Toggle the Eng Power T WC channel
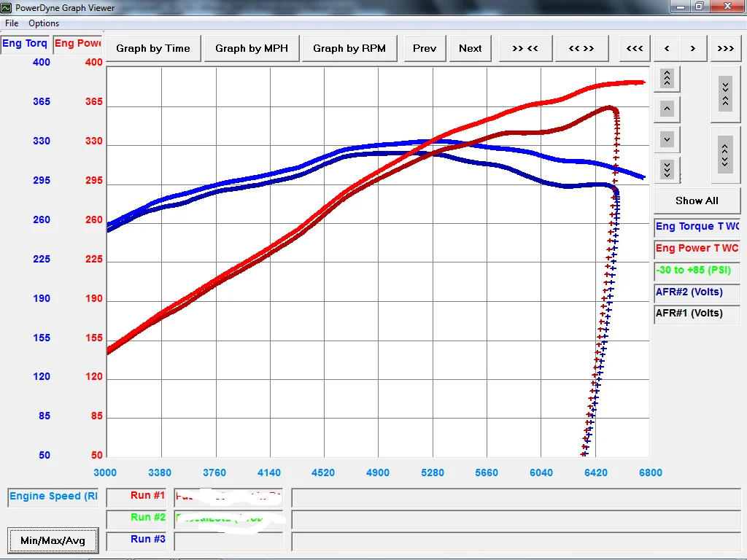Screen dimensions: 747x560 coord(697,249)
